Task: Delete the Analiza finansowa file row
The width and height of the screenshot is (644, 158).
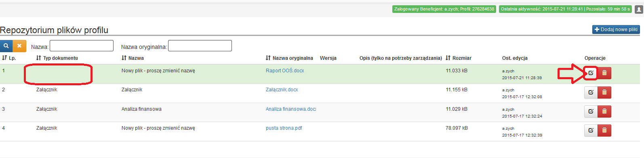Action: [x=604, y=112]
